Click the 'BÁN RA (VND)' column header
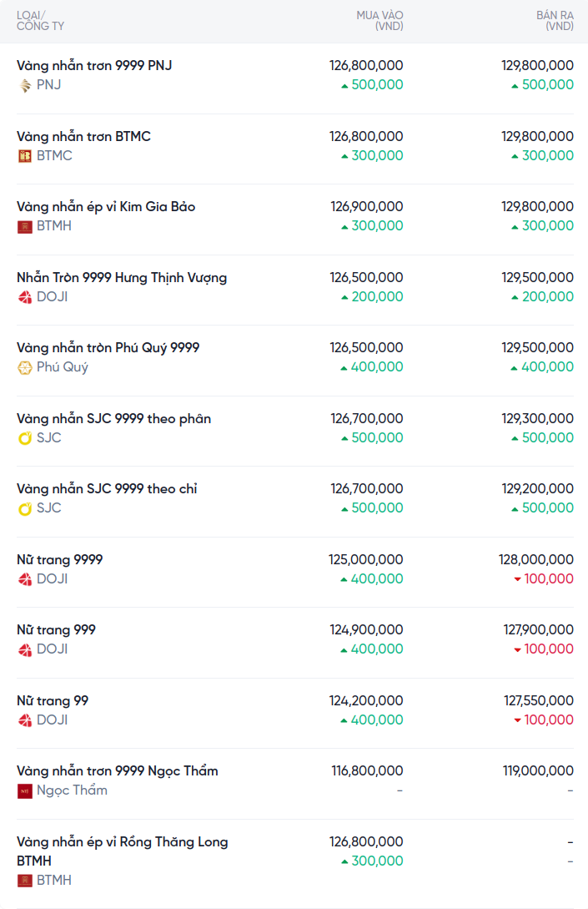Image resolution: width=588 pixels, height=909 pixels. pyautogui.click(x=555, y=21)
